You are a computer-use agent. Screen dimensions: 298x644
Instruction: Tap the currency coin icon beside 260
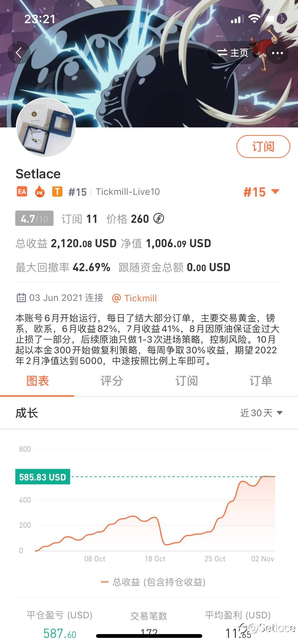tap(159, 218)
